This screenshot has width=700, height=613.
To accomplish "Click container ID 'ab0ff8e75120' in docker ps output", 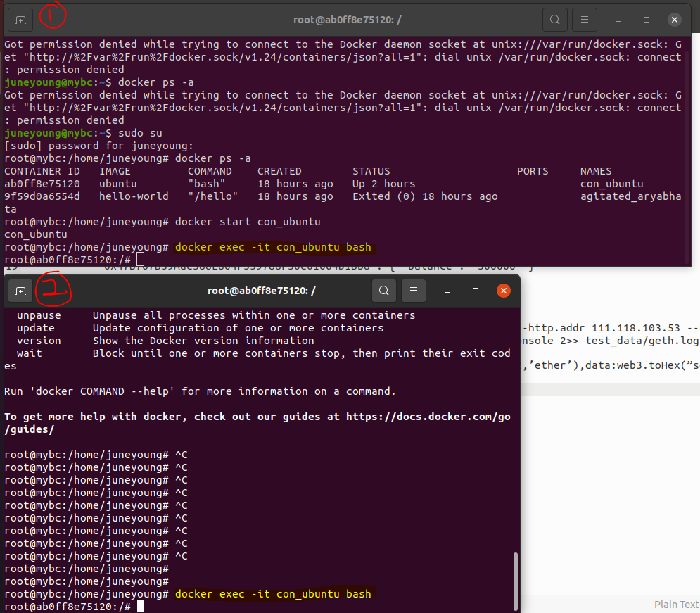I will tap(42, 184).
